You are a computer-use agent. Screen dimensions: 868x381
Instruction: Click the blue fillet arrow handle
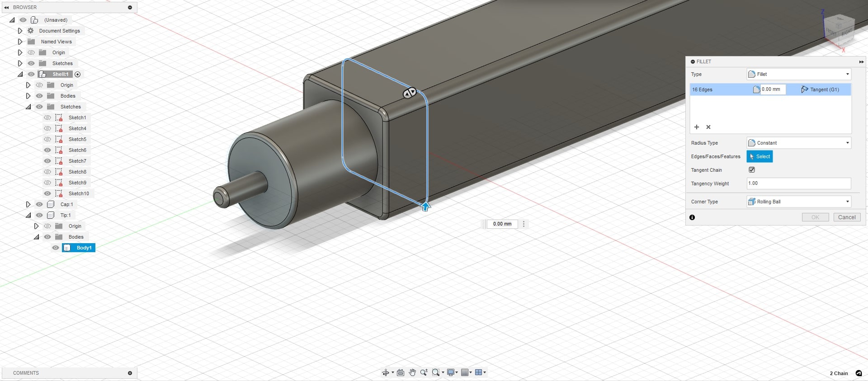point(425,207)
